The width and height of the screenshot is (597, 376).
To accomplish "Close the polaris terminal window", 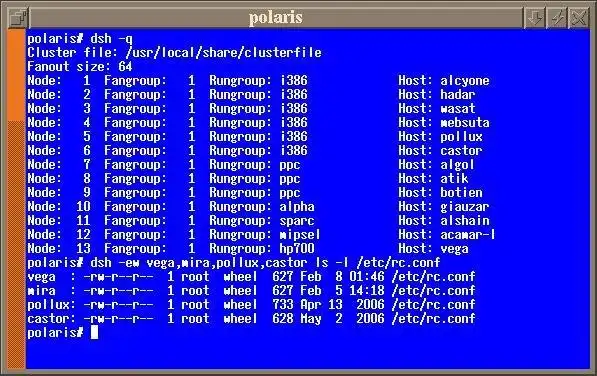I will click(579, 18).
